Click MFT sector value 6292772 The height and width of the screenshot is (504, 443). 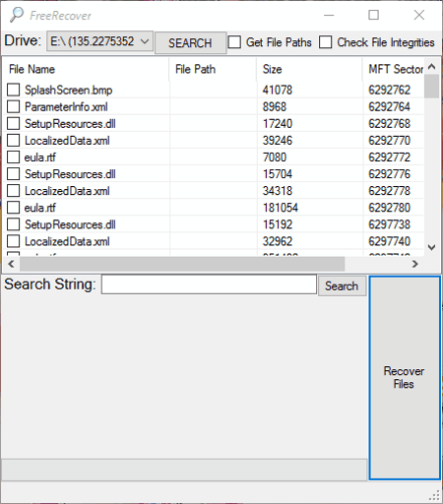(389, 157)
